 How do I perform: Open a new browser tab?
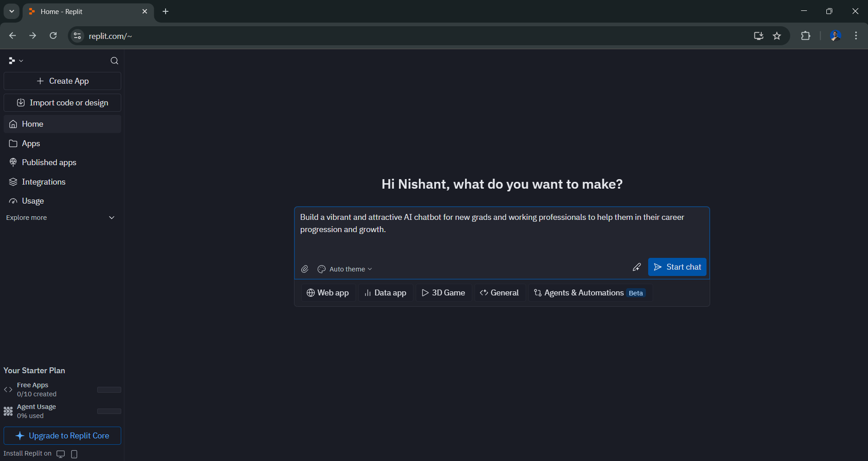pos(166,11)
